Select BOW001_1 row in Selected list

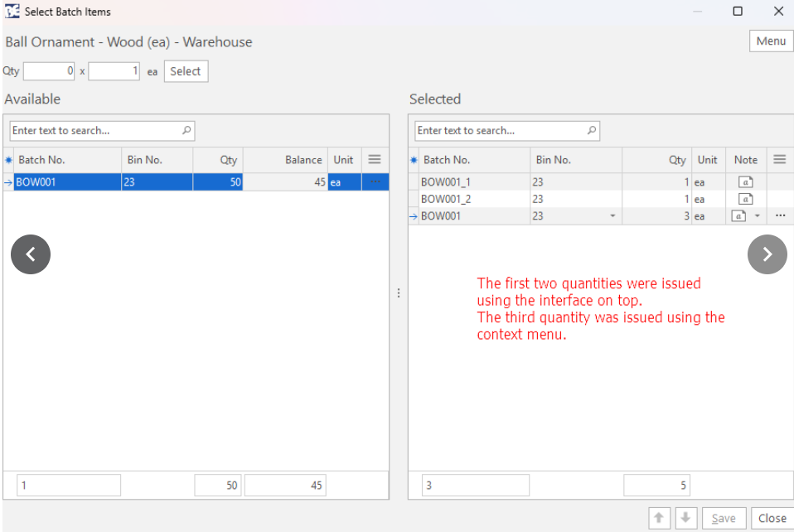click(601, 181)
